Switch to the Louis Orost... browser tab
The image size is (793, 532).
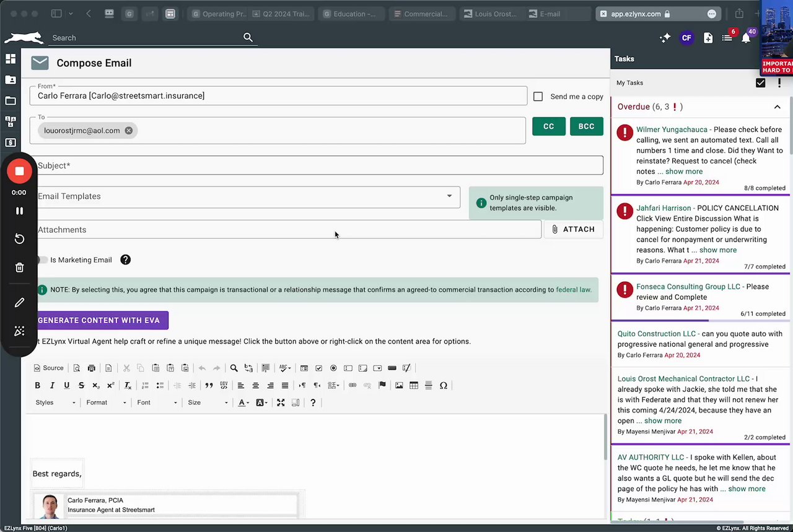coord(489,14)
